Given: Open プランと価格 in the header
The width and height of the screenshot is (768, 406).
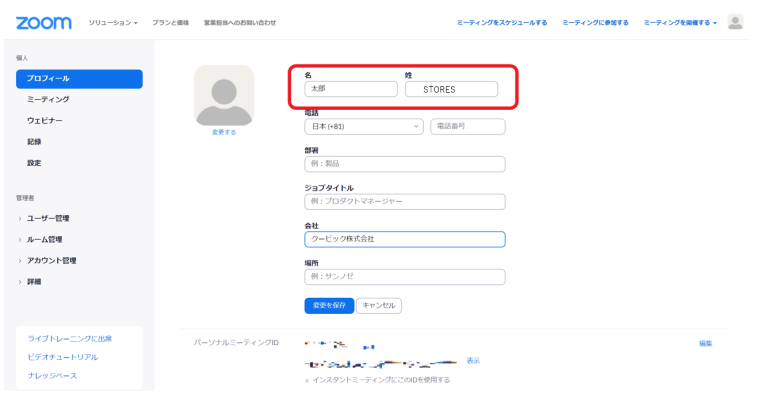Looking at the screenshot, I should (170, 23).
